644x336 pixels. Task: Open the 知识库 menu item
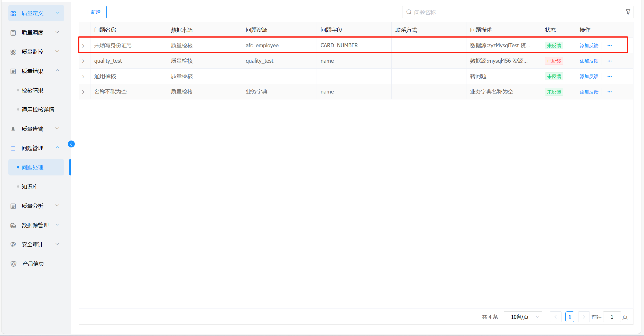tap(30, 187)
